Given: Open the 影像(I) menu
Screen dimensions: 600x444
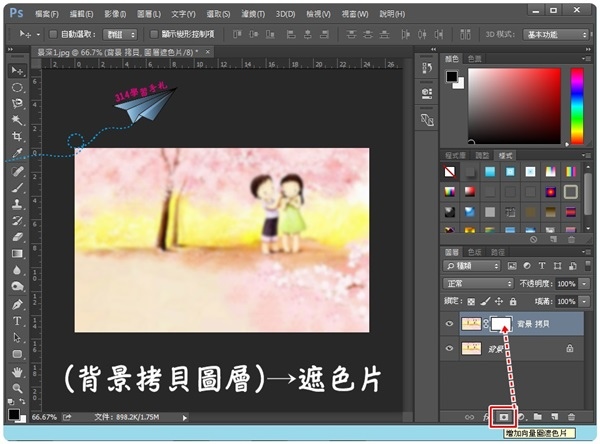Looking at the screenshot, I should (115, 14).
